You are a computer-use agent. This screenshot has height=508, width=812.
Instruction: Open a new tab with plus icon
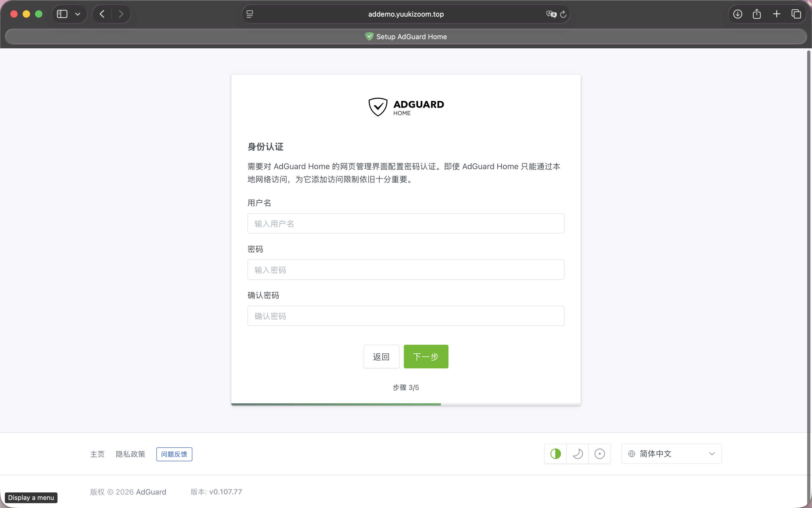click(777, 14)
